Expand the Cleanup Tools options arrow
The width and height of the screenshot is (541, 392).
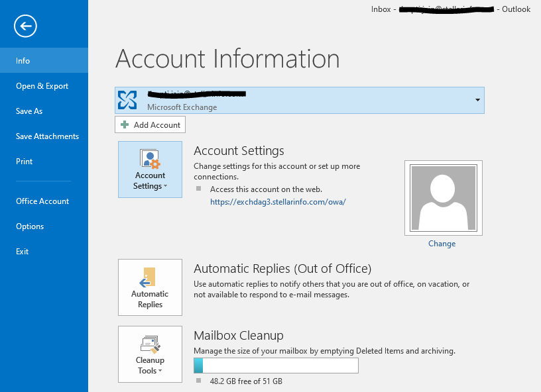[x=162, y=371]
